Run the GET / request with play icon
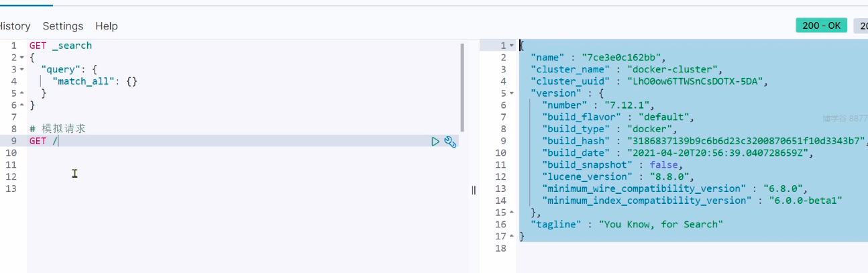 tap(435, 142)
